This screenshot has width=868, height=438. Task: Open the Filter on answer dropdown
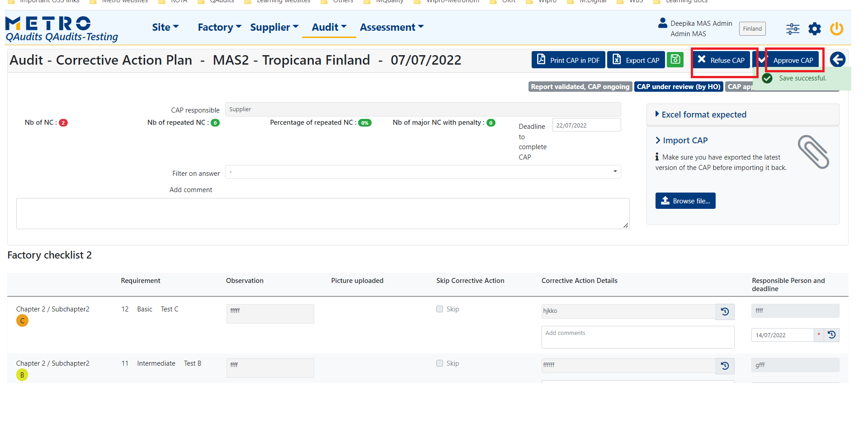click(423, 172)
